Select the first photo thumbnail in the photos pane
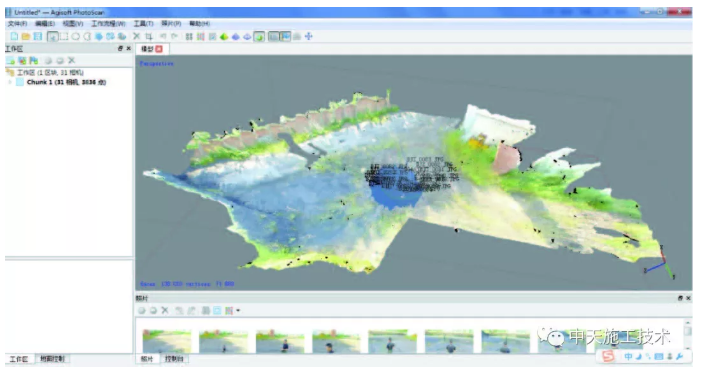Image resolution: width=701 pixels, height=374 pixels. [167, 341]
